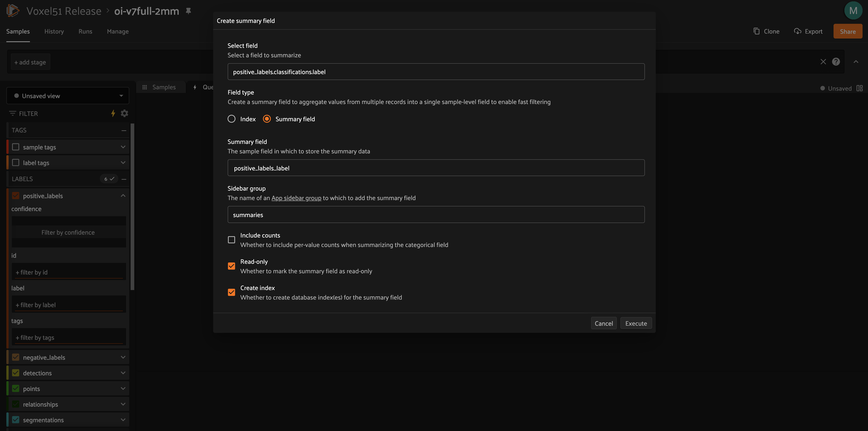Open the user avatar M menu
The image size is (868, 431).
coord(853,11)
